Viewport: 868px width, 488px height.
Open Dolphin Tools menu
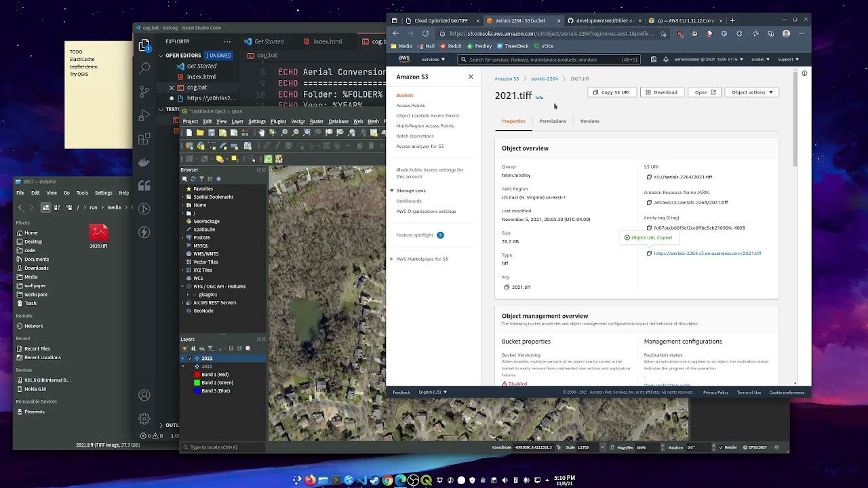pos(82,193)
